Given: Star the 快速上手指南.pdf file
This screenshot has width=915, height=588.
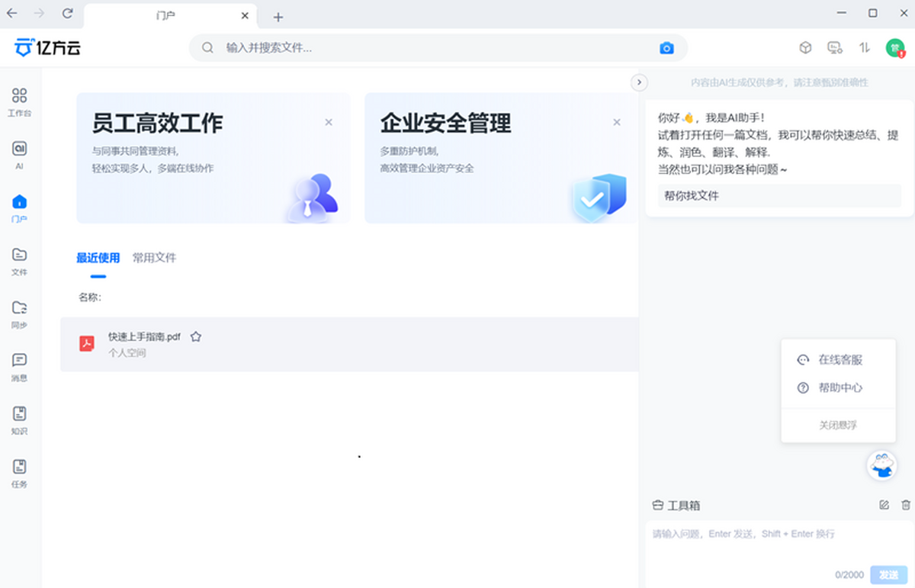Looking at the screenshot, I should click(x=196, y=336).
